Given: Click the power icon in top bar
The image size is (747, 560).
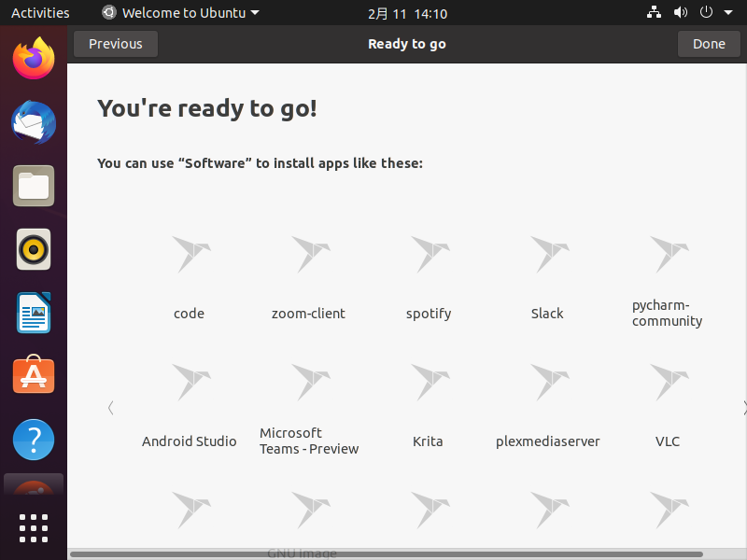Looking at the screenshot, I should (x=706, y=12).
